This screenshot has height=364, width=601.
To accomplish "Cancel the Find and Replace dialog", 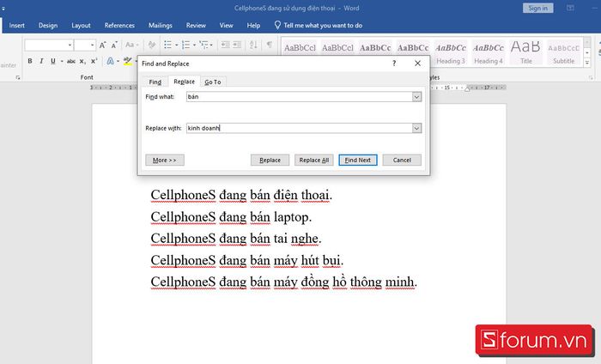I will (402, 161).
